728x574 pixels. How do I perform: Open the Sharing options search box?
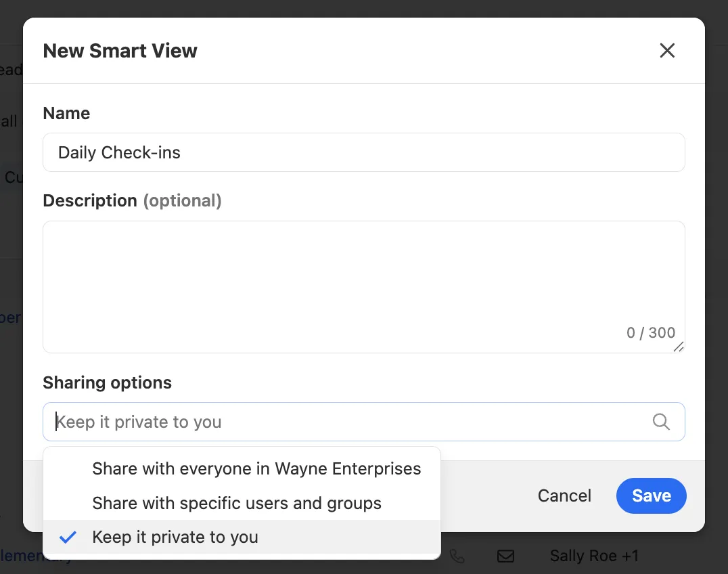pos(363,422)
